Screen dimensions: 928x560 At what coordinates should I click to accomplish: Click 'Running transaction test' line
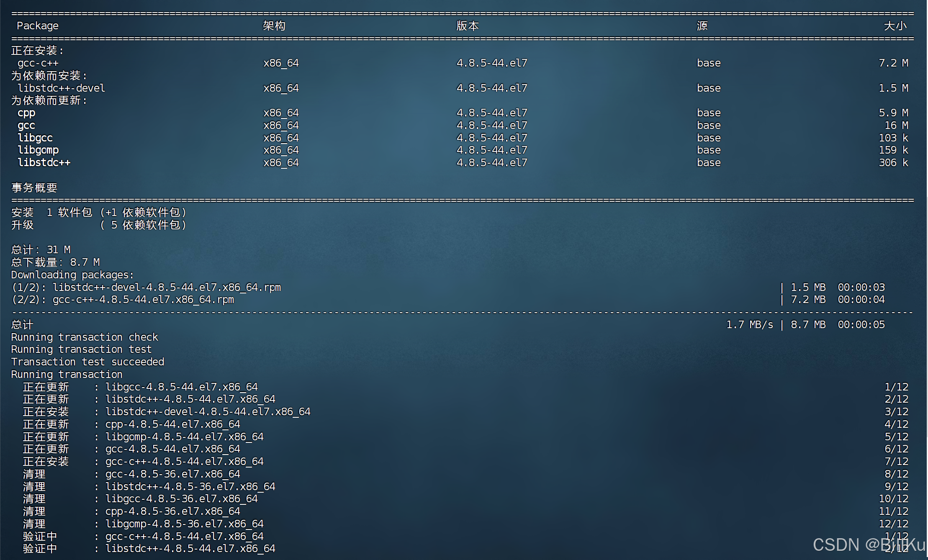(81, 349)
